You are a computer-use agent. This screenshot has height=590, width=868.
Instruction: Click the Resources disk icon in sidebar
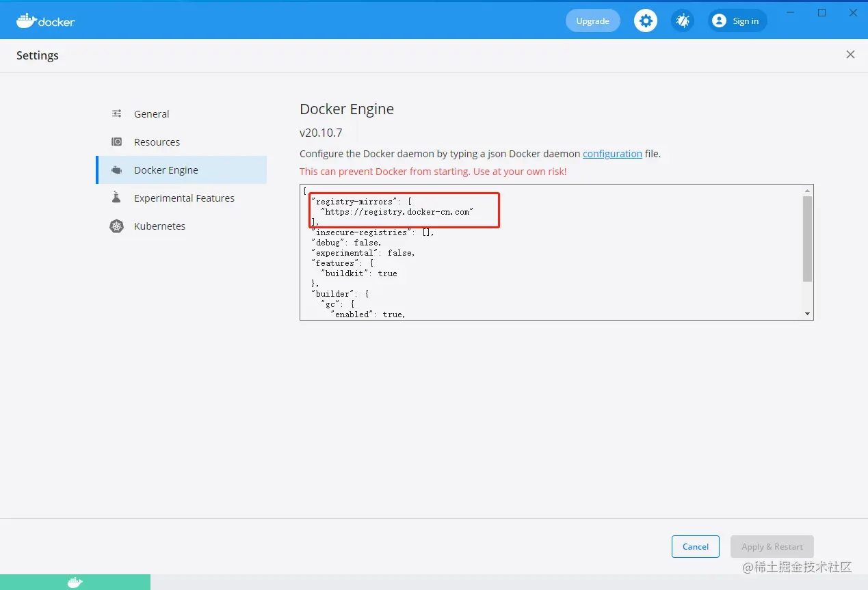coord(117,142)
